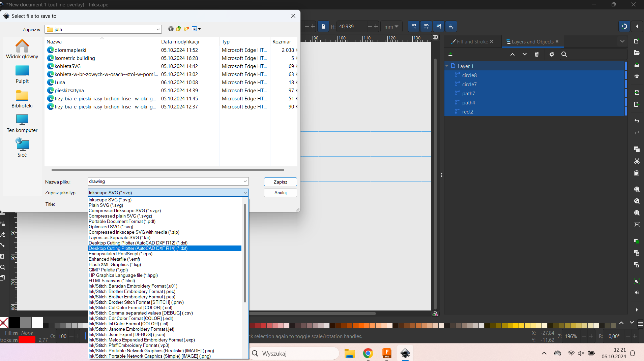
Task: Collapse the Layer 1 tree node
Action: 447,66
